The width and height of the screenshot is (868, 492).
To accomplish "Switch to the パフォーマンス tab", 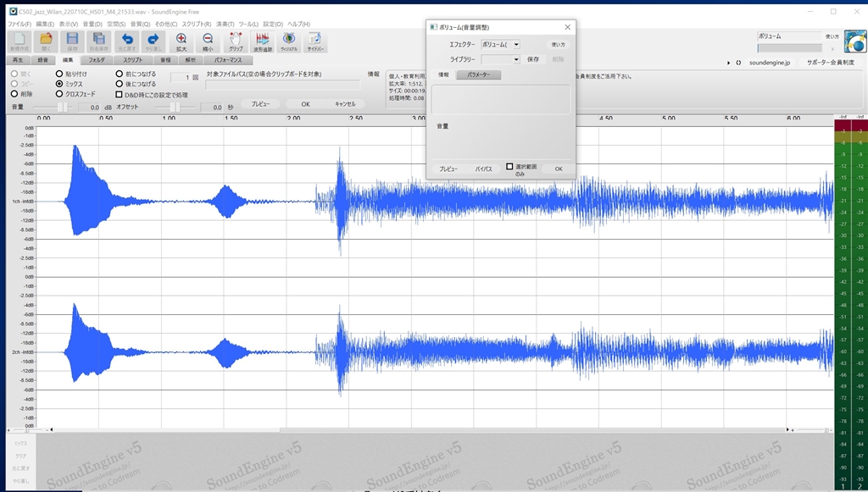I will (x=228, y=60).
